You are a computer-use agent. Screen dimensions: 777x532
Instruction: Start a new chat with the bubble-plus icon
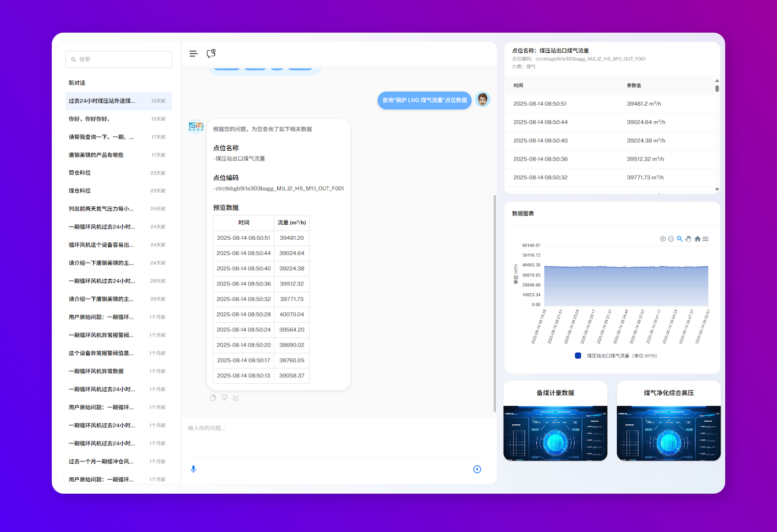(211, 53)
